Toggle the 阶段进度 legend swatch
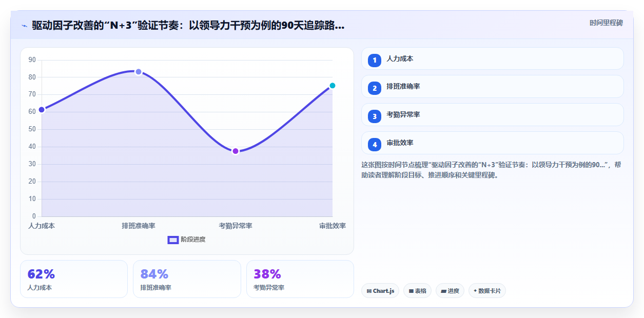This screenshot has width=644, height=318. [x=173, y=240]
